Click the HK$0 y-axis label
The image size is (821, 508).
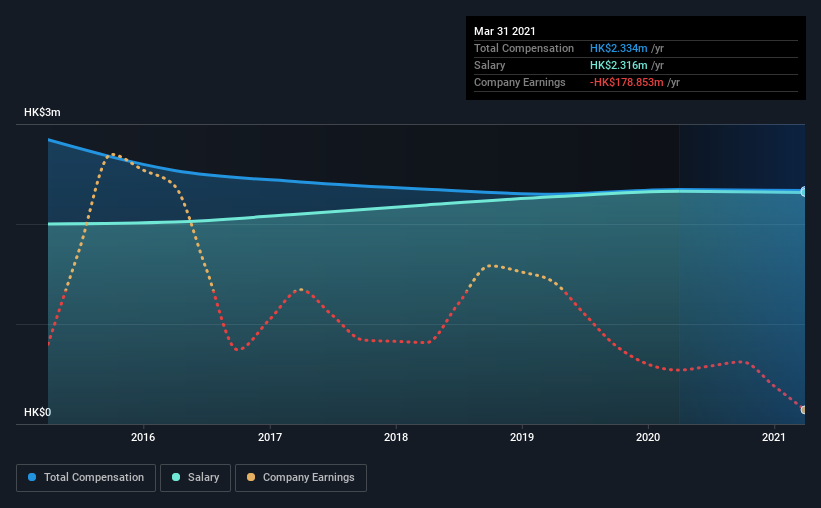click(x=38, y=413)
